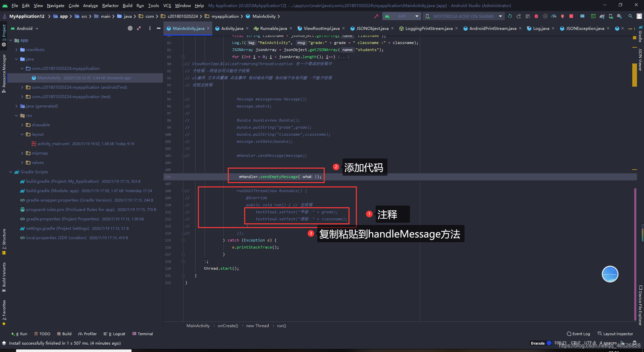Open Project panel options three-dot menu
The height and width of the screenshot is (352, 644).
click(150, 28)
